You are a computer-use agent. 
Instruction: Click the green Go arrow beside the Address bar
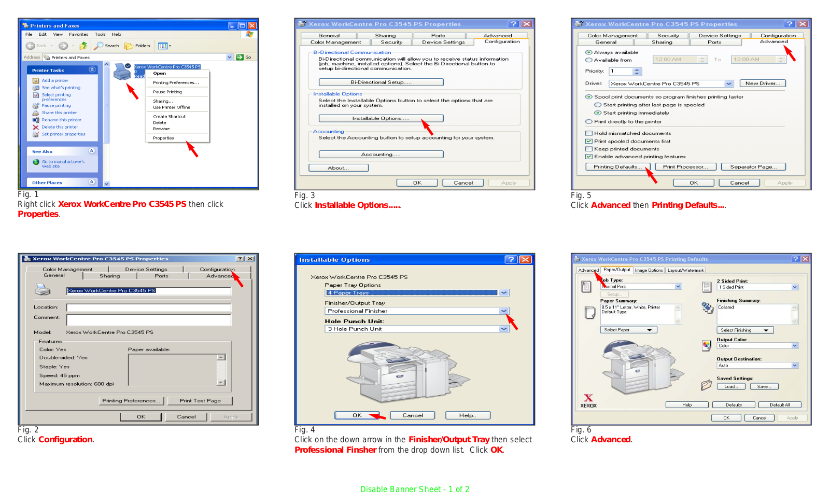240,57
